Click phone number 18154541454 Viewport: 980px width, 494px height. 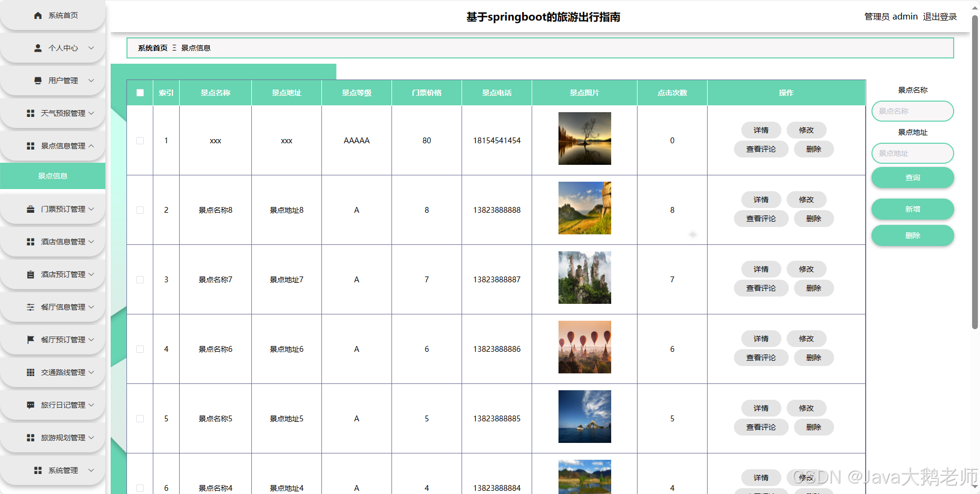click(x=497, y=141)
